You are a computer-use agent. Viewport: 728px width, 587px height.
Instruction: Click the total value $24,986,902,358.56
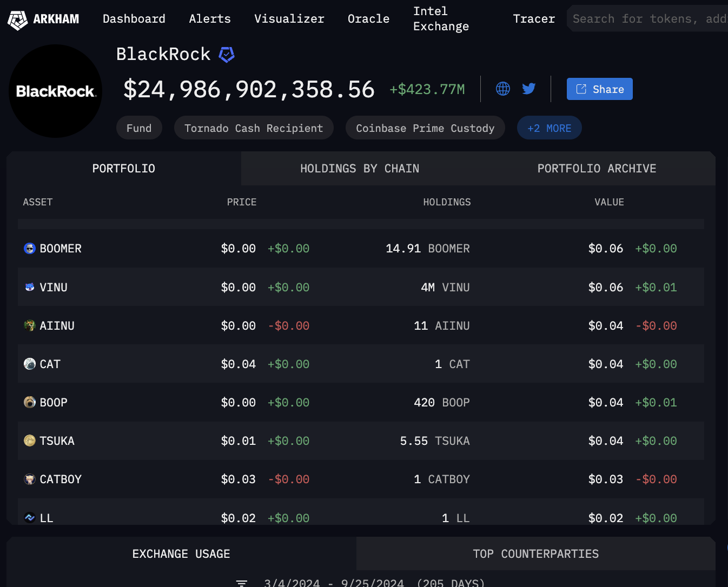click(x=249, y=89)
